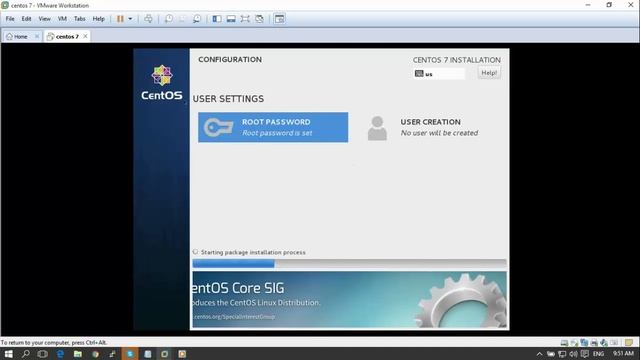
Task: Click the 'CENTOS 7 INSTALLATION' title text
Action: [456, 60]
